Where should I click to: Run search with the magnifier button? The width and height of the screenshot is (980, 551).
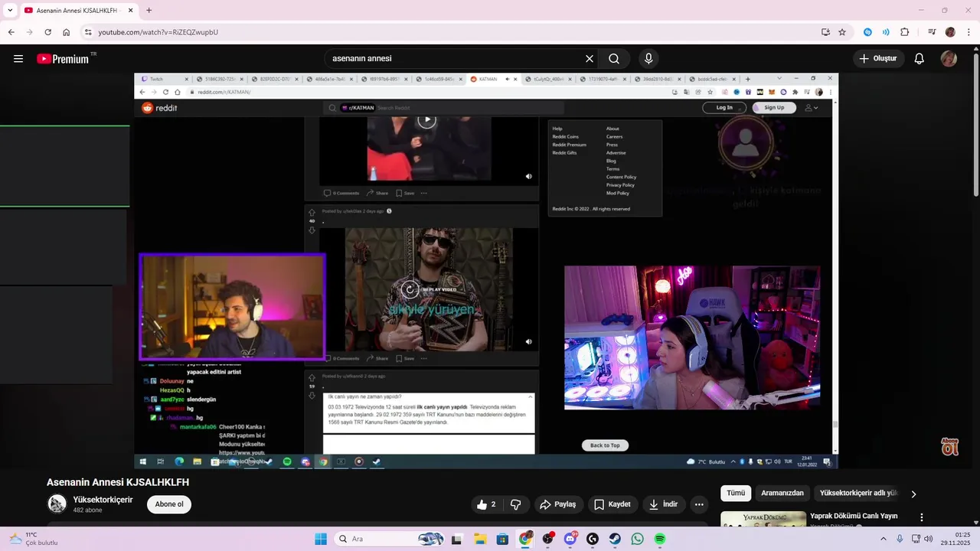tap(614, 59)
